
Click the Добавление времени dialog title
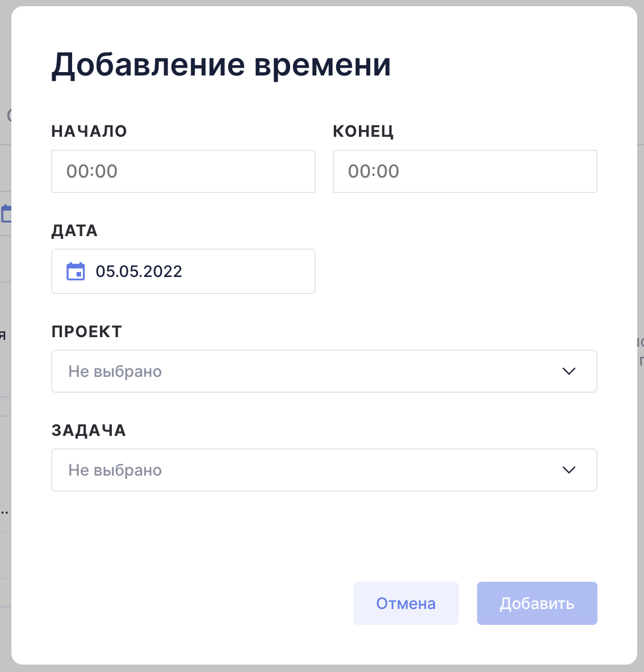tap(221, 65)
